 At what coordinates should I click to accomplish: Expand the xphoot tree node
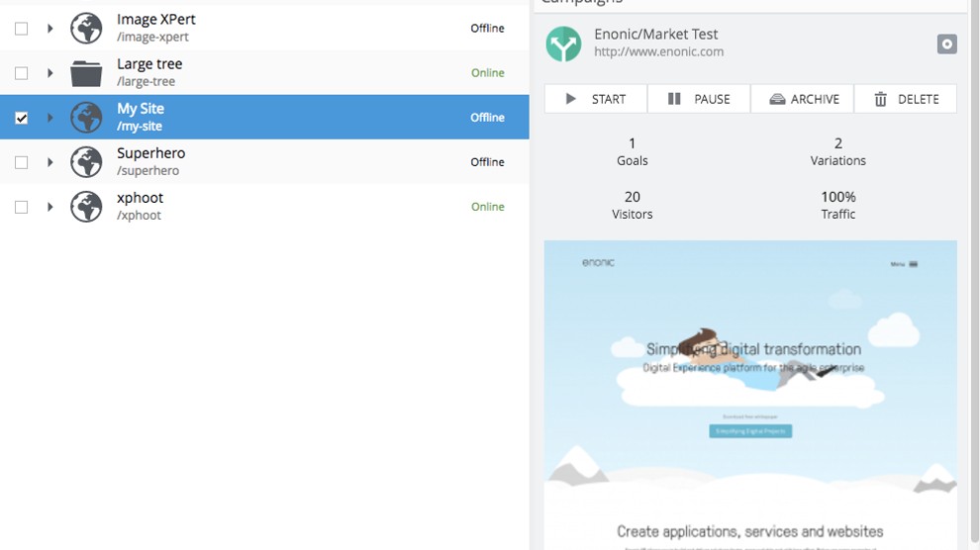click(50, 207)
